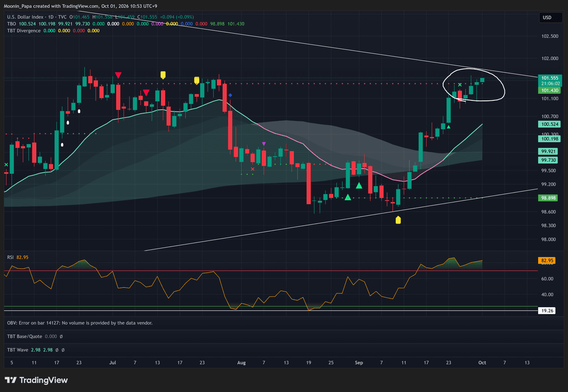Select the green x marker beside June 5 candle
The image size is (568, 392).
pos(6,165)
